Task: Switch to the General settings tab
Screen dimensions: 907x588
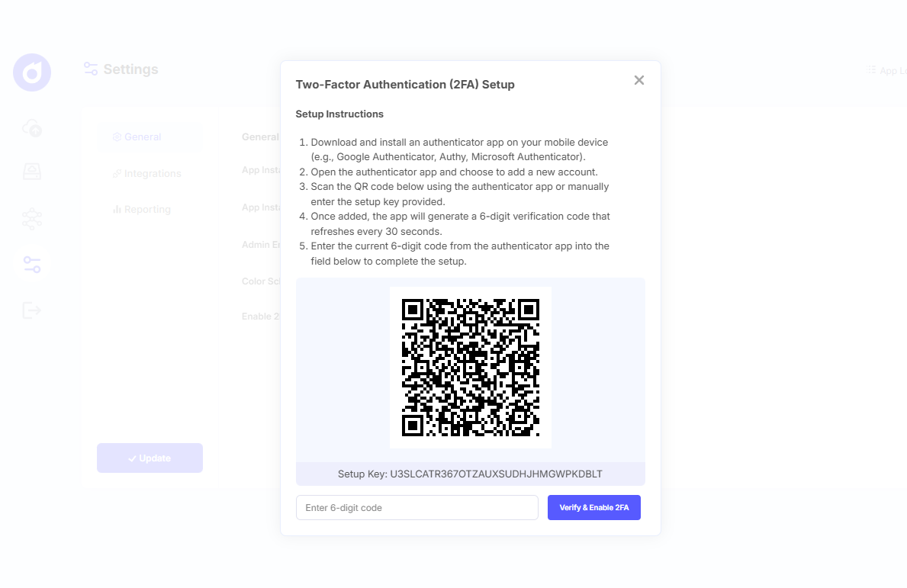Action: (x=143, y=137)
